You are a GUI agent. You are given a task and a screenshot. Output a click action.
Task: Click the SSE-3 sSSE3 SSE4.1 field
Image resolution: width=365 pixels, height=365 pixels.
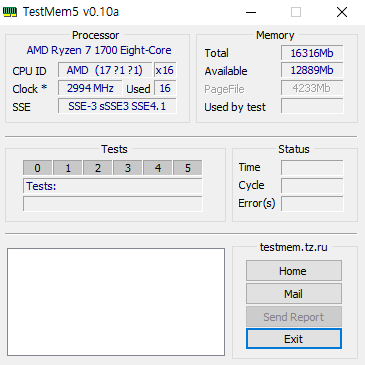click(x=117, y=106)
